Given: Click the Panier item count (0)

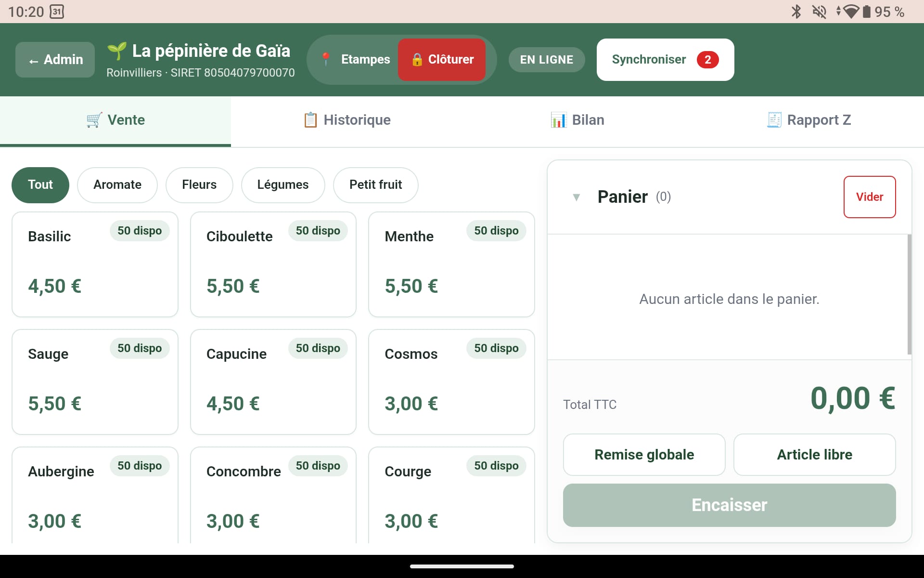Looking at the screenshot, I should [663, 197].
